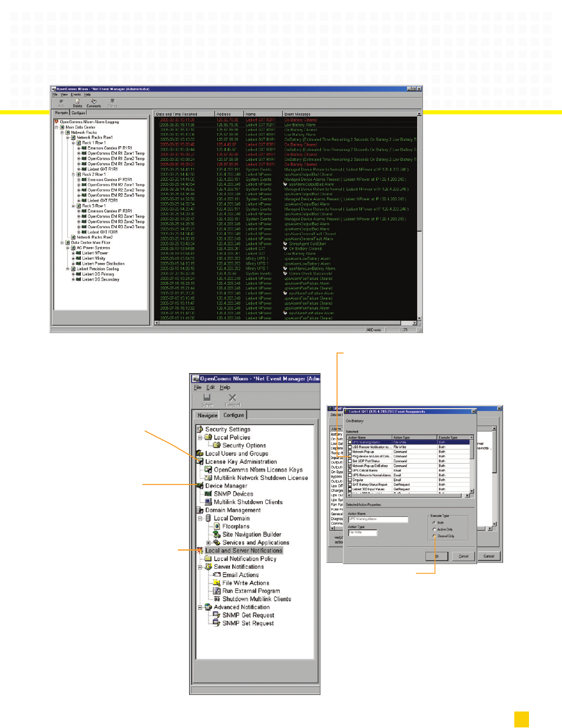Collapse the Server Notifications tree node
Image resolution: width=562 pixels, height=728 pixels.
pyautogui.click(x=200, y=566)
